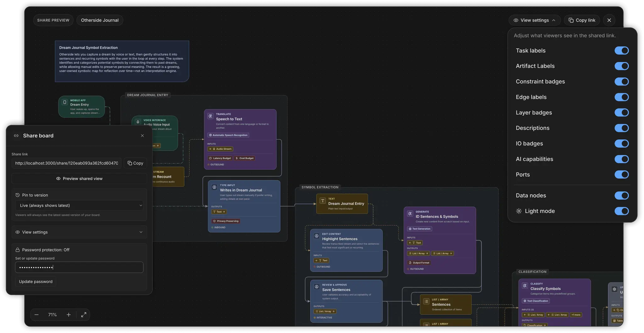The height and width of the screenshot is (333, 644).
Task: Click the Classification output badge
Action: click(535, 325)
